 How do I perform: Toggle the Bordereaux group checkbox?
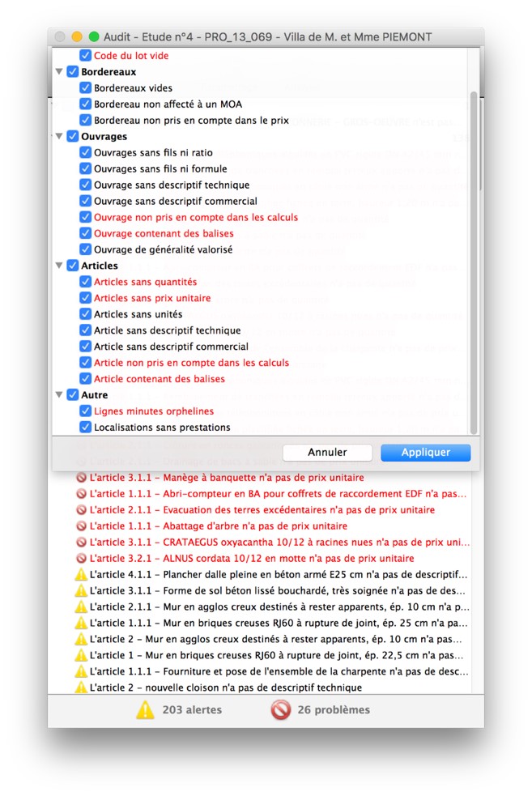(73, 71)
